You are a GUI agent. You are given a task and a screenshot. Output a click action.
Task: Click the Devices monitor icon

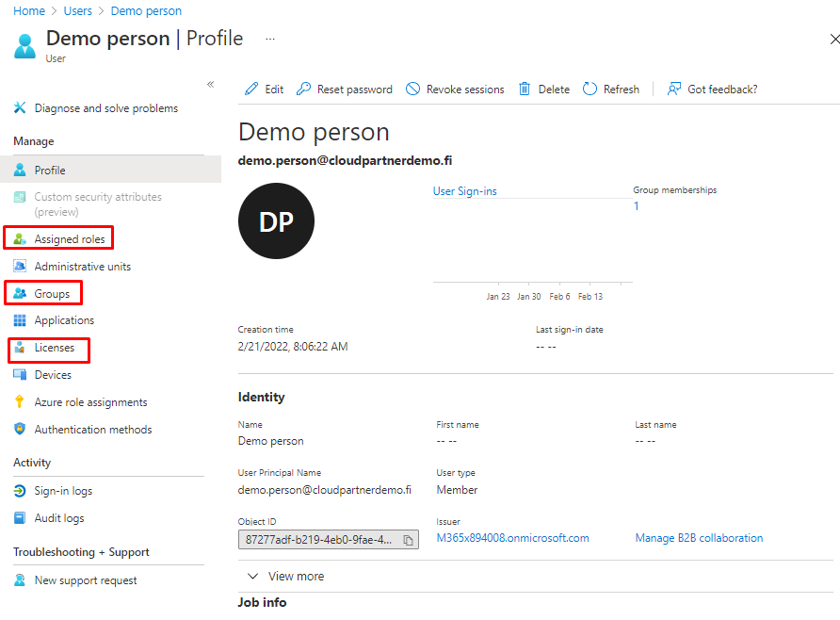20,375
